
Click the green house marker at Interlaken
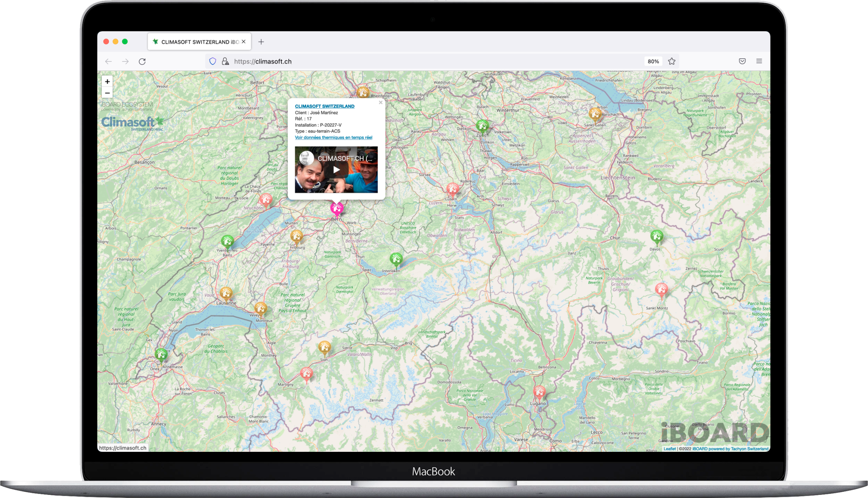[396, 259]
